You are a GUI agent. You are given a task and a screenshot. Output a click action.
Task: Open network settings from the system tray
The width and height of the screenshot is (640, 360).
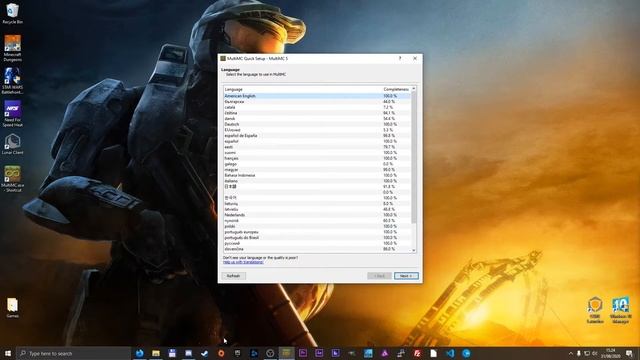click(x=587, y=353)
